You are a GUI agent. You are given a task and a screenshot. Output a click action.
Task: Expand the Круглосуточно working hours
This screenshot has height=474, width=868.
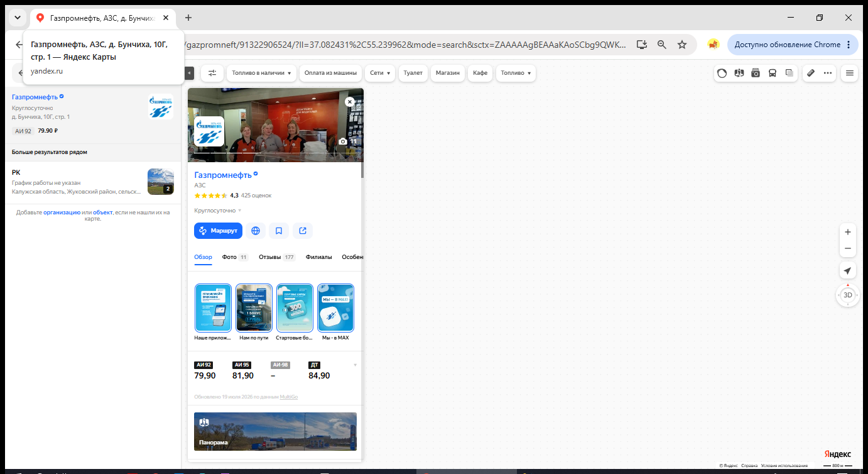(x=218, y=211)
